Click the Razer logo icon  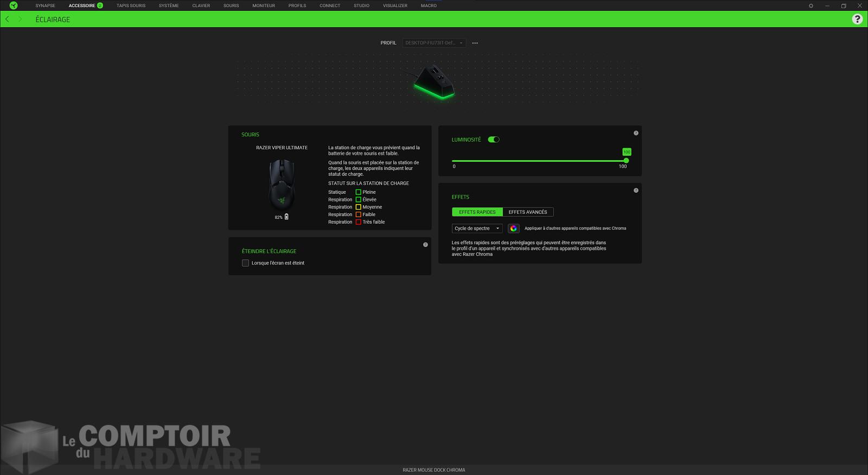[14, 5]
